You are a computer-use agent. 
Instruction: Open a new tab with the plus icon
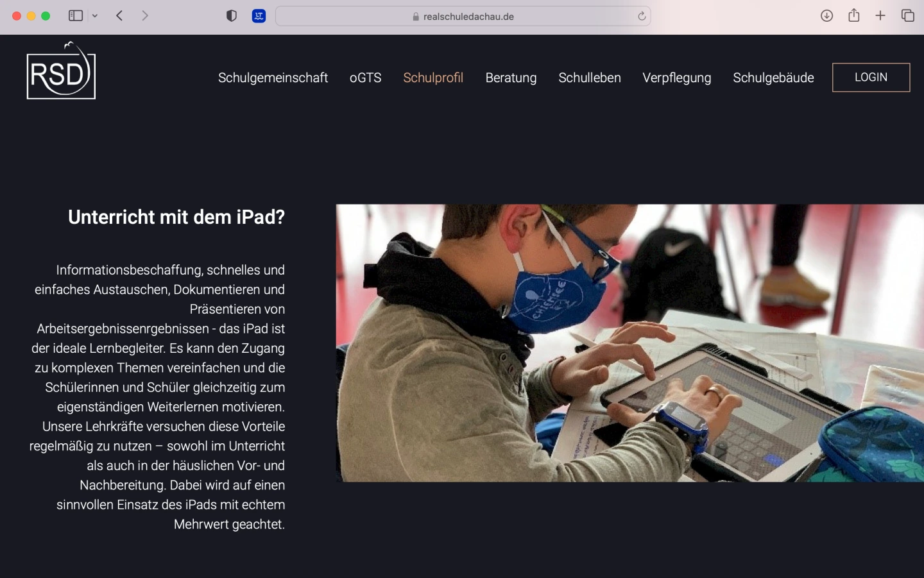coord(880,16)
